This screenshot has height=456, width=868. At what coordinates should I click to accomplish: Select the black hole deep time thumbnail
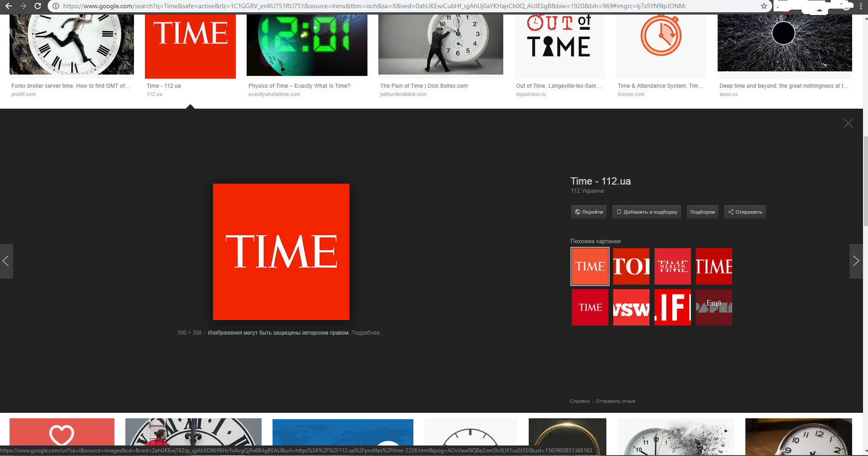click(785, 43)
